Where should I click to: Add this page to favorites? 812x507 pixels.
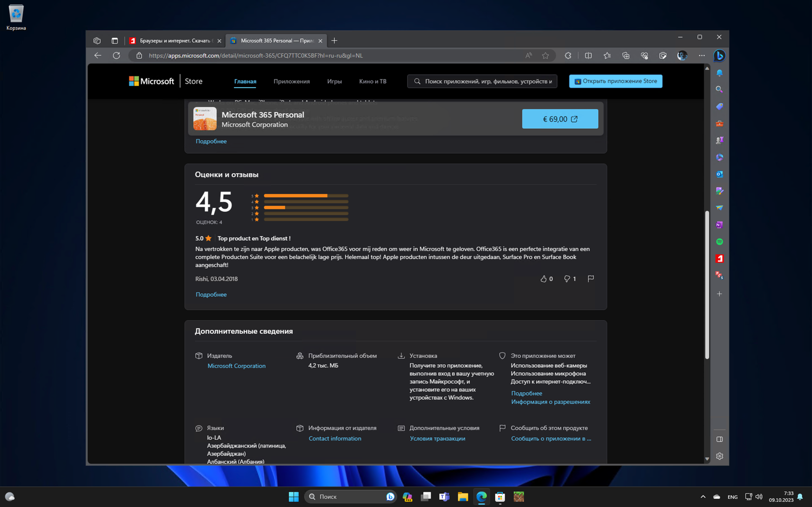pos(546,55)
